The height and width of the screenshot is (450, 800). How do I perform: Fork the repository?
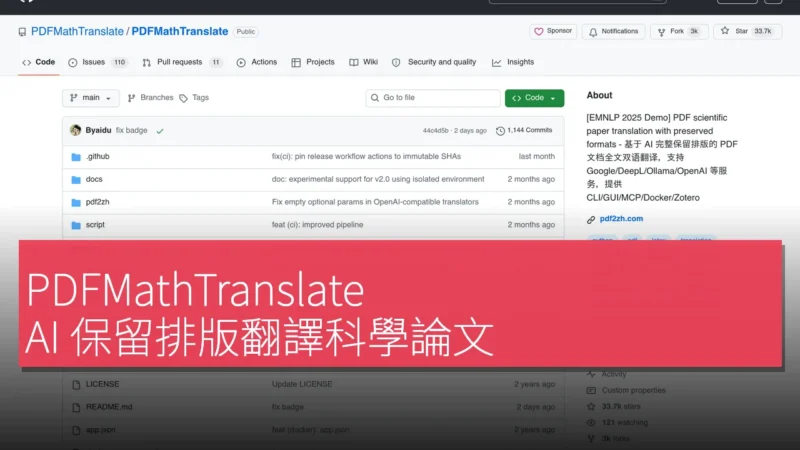(679, 31)
